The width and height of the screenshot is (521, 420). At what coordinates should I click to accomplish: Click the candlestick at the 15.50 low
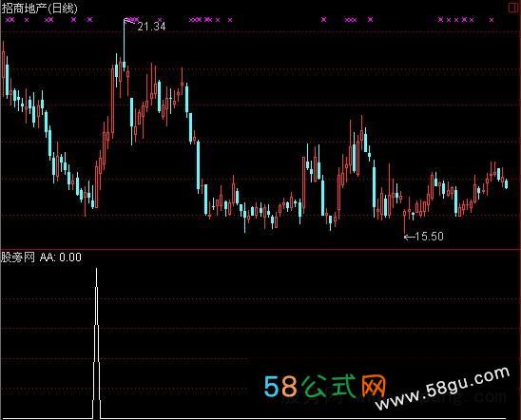coord(404,220)
